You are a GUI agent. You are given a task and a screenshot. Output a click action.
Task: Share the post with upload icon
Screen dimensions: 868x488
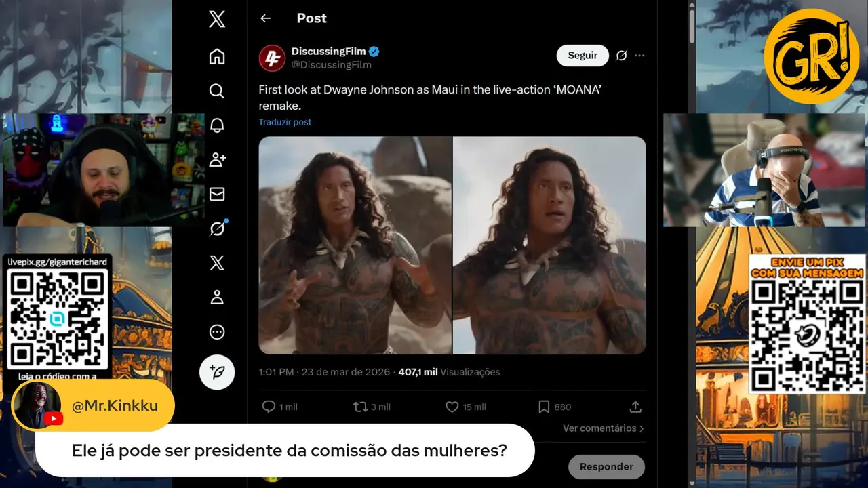pyautogui.click(x=635, y=407)
